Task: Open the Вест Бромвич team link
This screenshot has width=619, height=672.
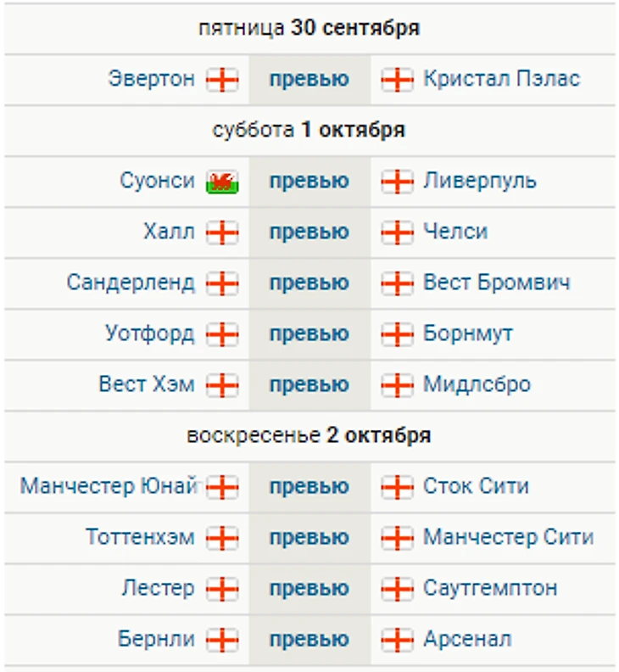Action: [497, 283]
